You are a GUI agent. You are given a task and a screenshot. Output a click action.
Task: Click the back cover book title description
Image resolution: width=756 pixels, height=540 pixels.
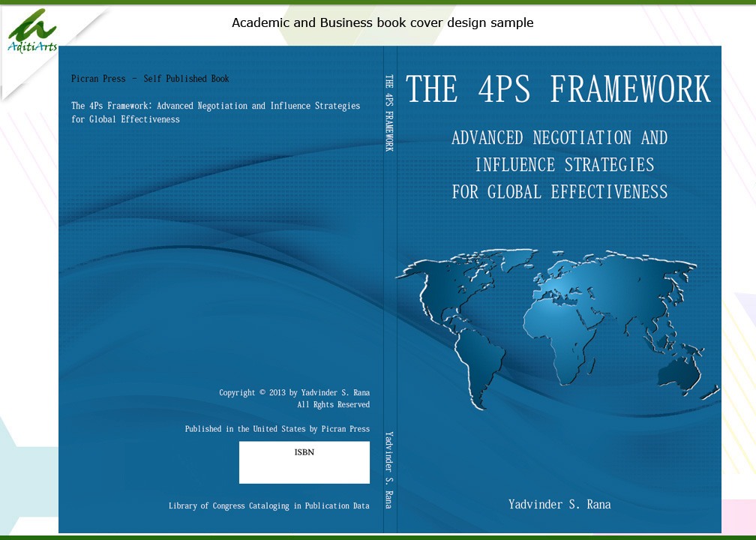click(x=215, y=112)
